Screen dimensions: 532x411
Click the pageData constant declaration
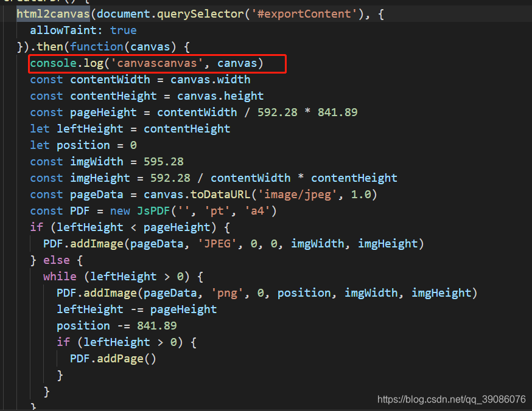click(99, 194)
